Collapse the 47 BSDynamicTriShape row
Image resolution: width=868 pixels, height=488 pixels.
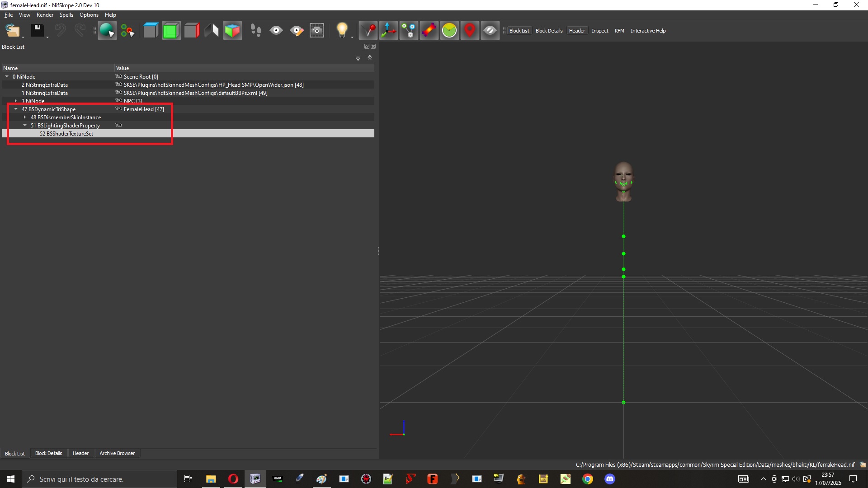point(16,109)
